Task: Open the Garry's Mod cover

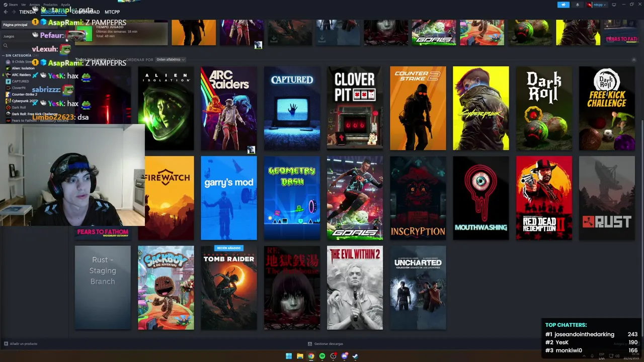Action: [229, 198]
